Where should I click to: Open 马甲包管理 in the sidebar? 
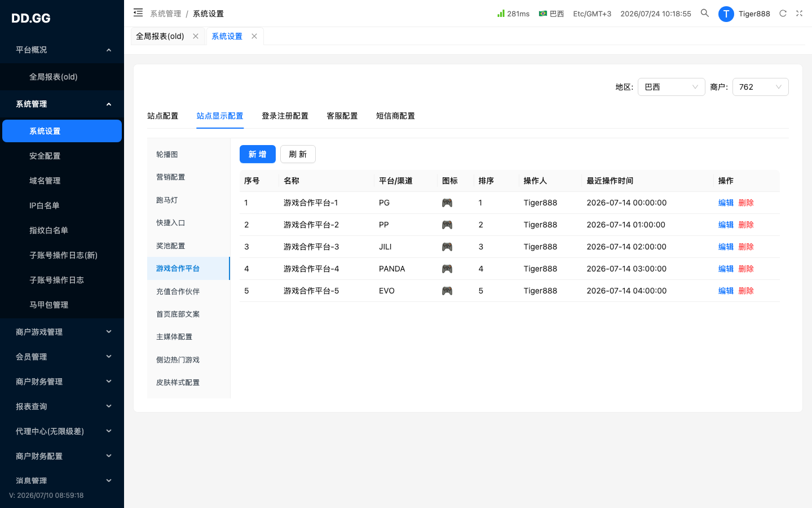click(62, 305)
